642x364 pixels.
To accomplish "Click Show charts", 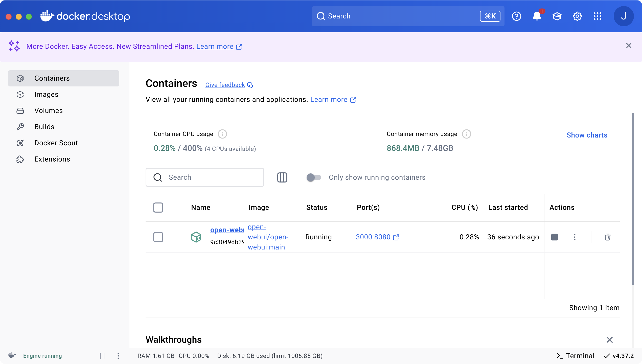I will pos(587,135).
